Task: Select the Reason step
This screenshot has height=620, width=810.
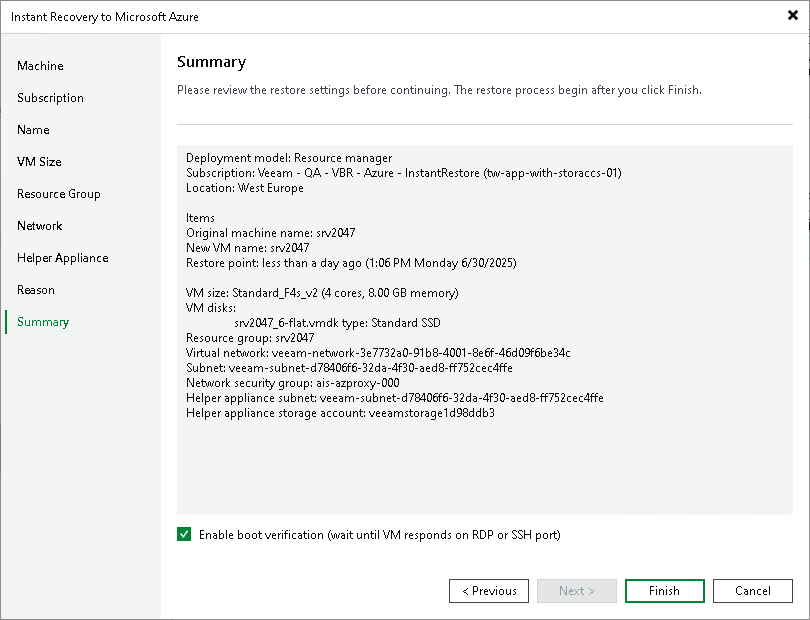Action: pos(36,289)
